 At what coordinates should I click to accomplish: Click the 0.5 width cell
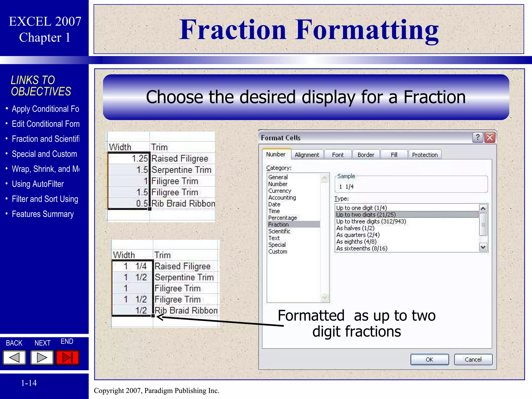point(129,203)
